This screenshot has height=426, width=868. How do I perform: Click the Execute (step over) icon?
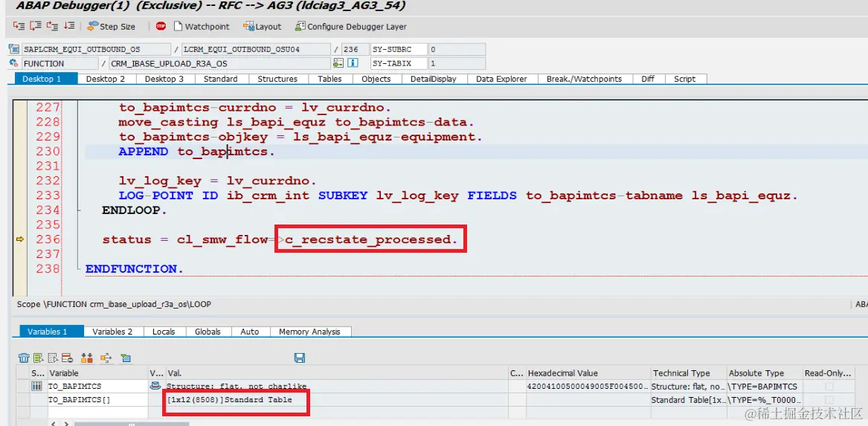(x=36, y=26)
